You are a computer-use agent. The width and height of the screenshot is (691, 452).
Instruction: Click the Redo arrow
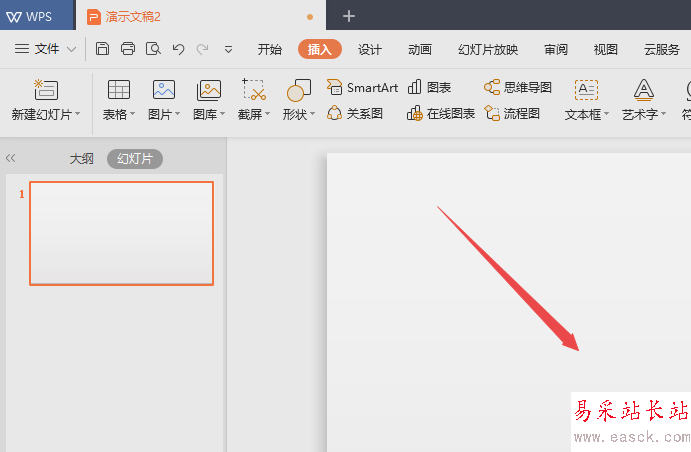pyautogui.click(x=203, y=48)
